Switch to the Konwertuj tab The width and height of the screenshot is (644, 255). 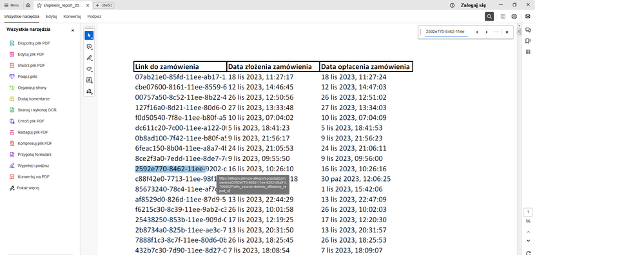tap(72, 16)
